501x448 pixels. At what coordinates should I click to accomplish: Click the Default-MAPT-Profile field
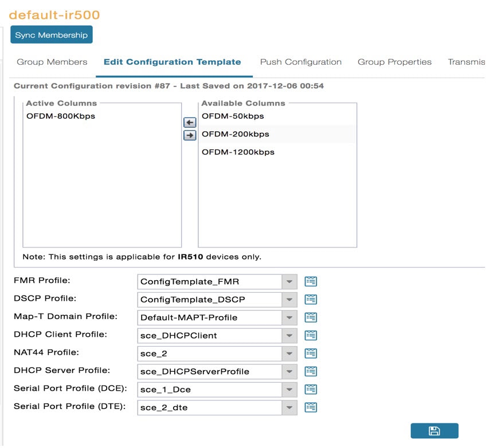pos(210,317)
